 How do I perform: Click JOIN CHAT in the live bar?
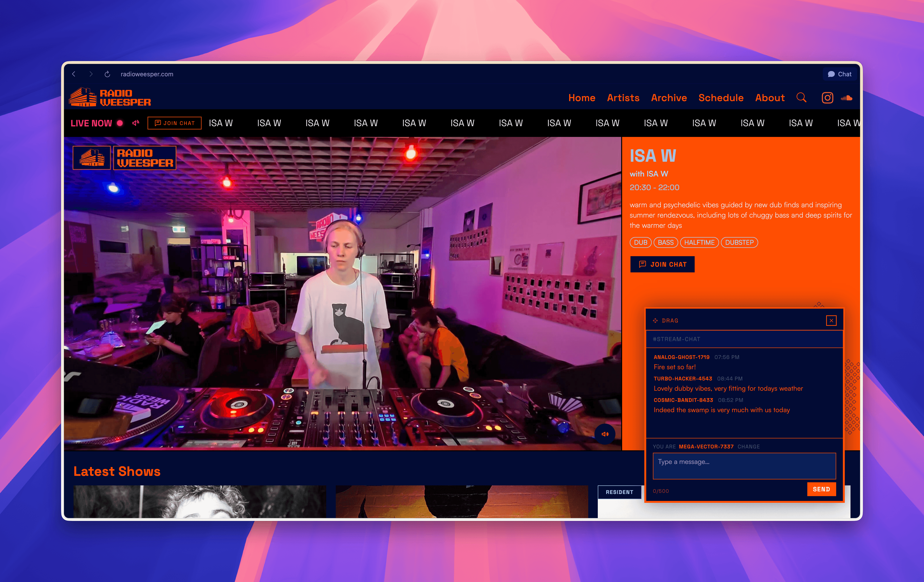tap(175, 123)
